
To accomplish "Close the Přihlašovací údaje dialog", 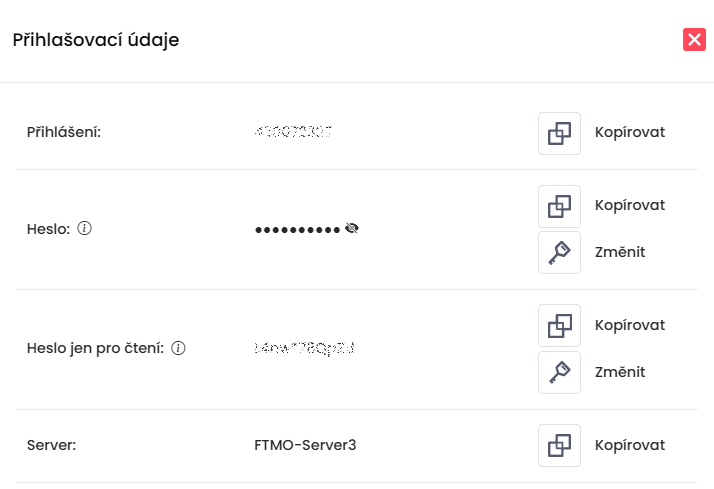I will tap(694, 40).
